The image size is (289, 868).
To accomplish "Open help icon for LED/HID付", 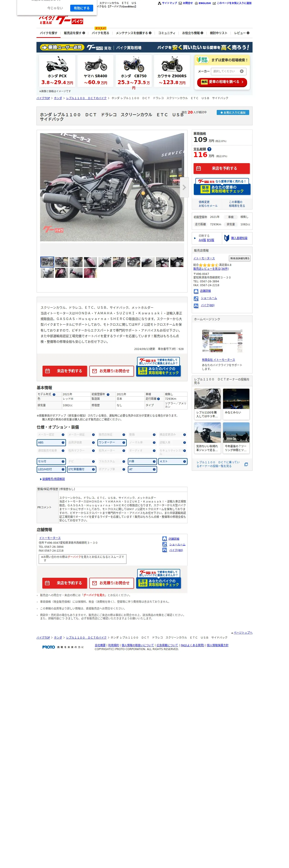I will (63, 469).
